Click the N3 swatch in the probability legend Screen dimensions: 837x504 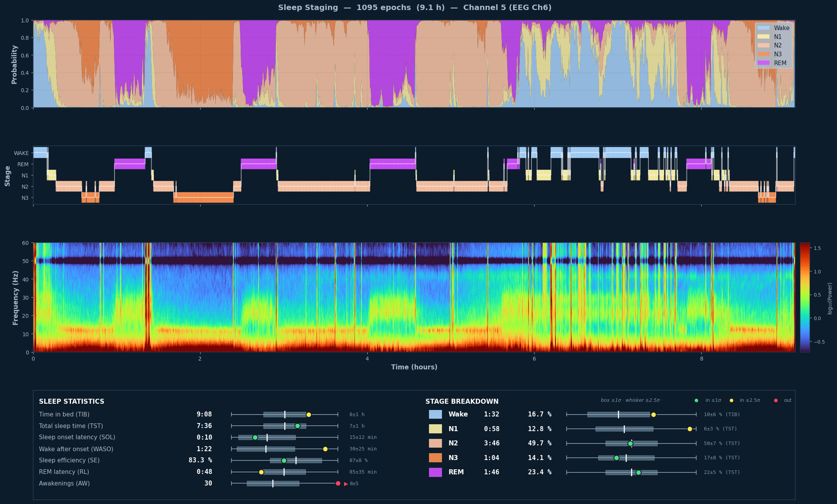pos(763,54)
